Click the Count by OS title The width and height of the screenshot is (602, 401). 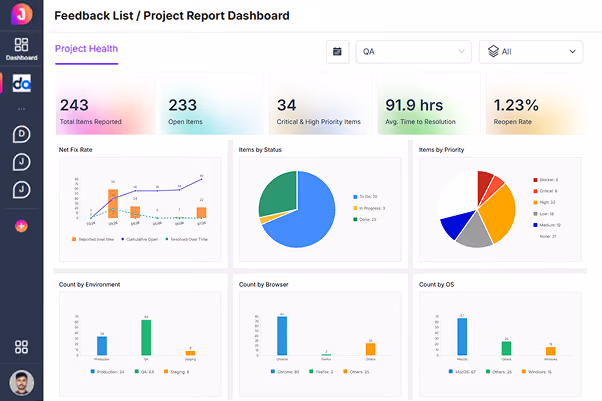(x=437, y=285)
